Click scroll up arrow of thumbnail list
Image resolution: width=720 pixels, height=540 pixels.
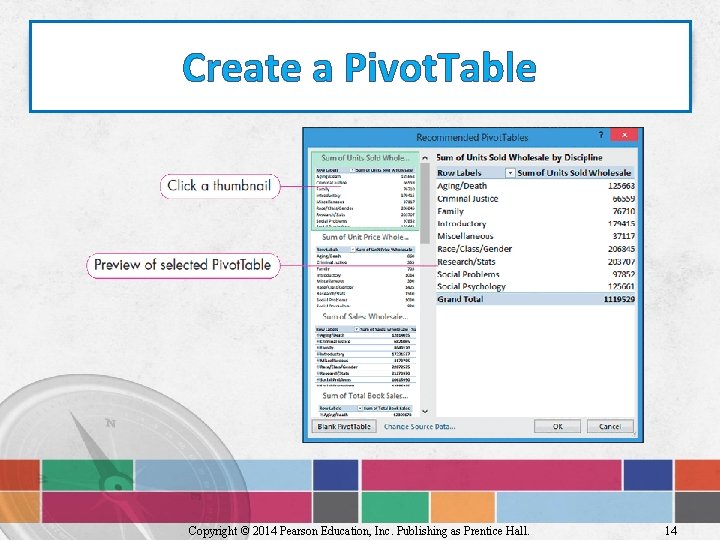(x=425, y=158)
